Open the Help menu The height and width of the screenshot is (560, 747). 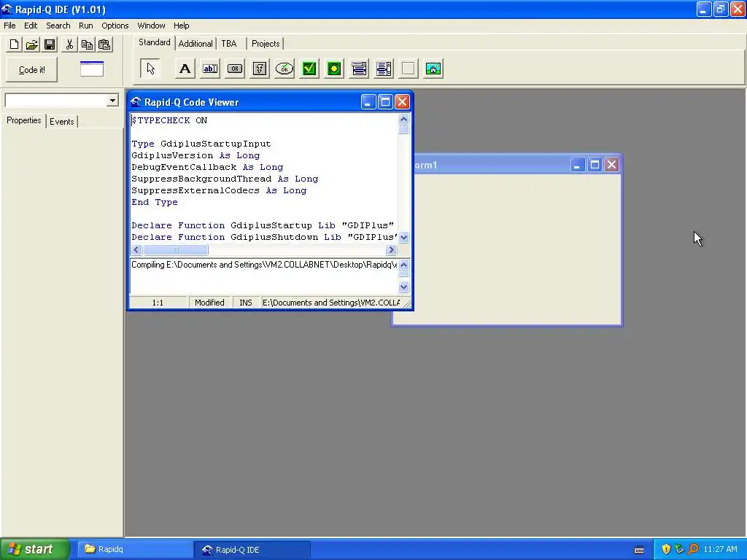[x=181, y=26]
